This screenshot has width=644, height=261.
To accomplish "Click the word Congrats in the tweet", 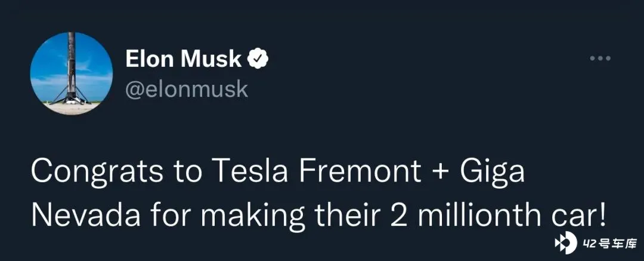I will (x=97, y=171).
